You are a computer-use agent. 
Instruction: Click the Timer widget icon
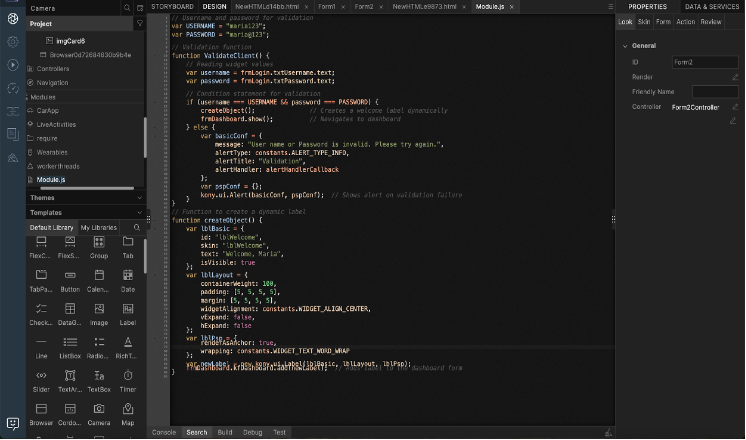(128, 375)
